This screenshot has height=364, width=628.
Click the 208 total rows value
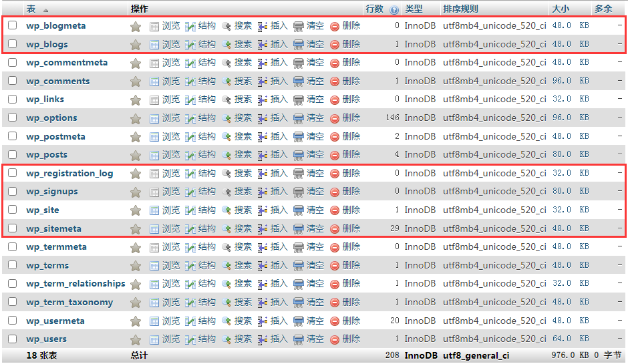[393, 355]
